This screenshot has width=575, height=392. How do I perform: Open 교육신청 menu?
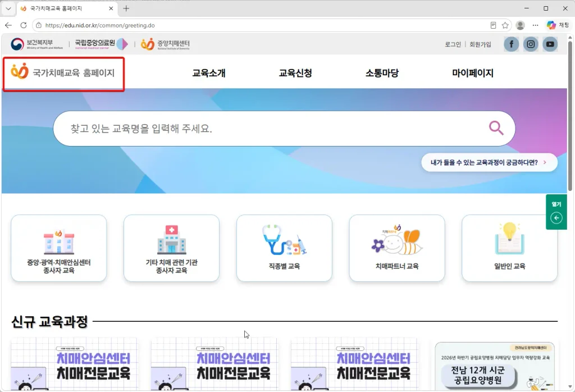pos(295,73)
